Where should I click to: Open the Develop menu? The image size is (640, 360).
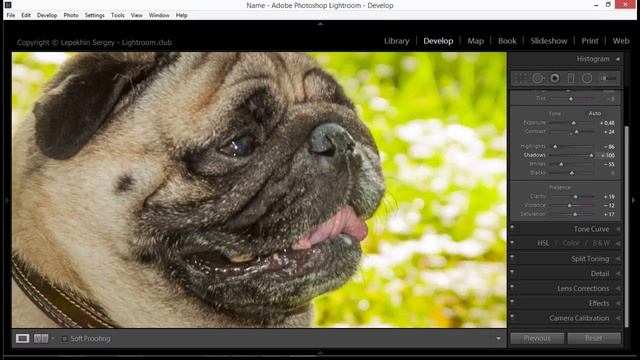[47, 15]
